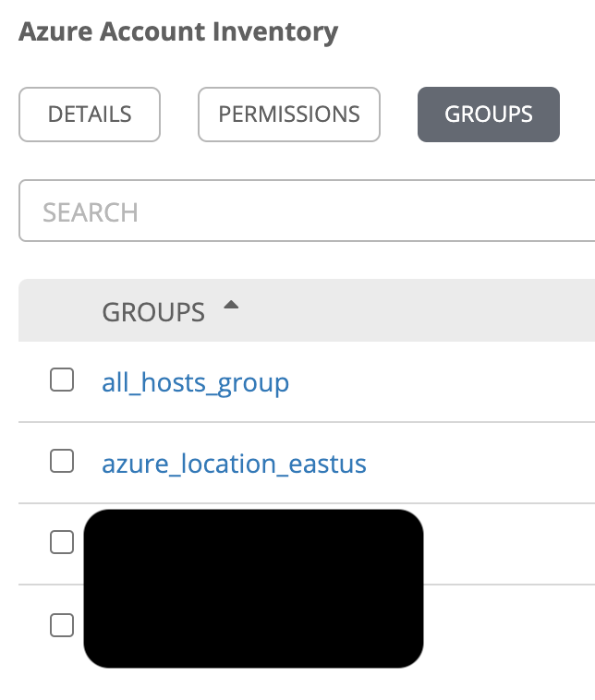This screenshot has width=595, height=700.
Task: Click blank area of the GROUPS header bar
Action: pos(416,311)
